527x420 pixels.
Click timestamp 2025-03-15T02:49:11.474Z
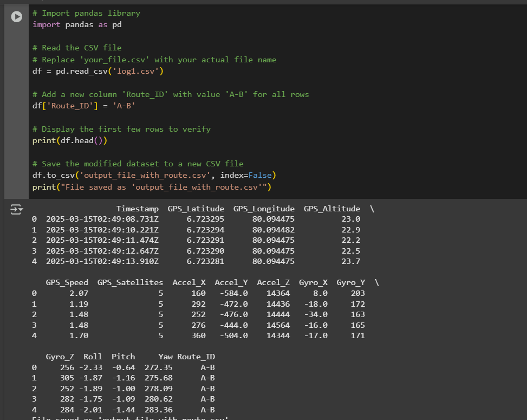[x=102, y=241]
